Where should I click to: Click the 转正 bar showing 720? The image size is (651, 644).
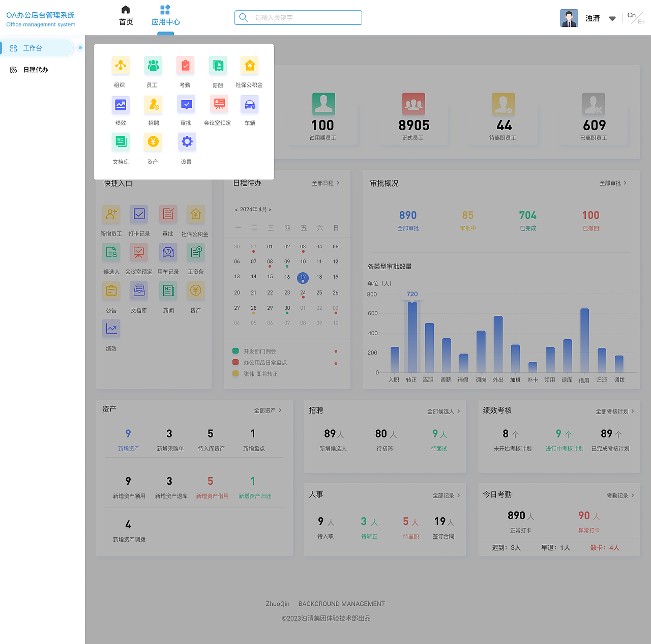point(412,337)
